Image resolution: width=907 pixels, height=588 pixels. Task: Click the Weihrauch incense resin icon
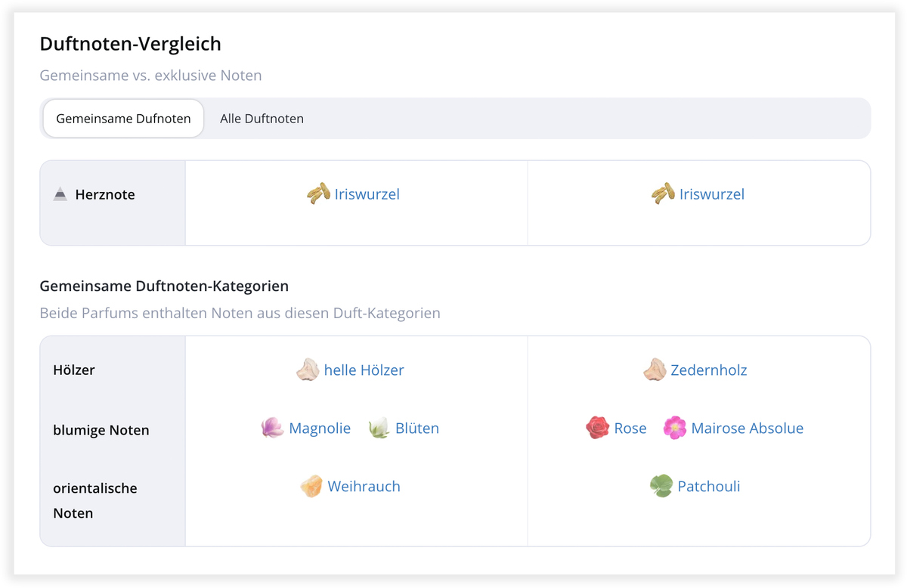click(x=310, y=486)
